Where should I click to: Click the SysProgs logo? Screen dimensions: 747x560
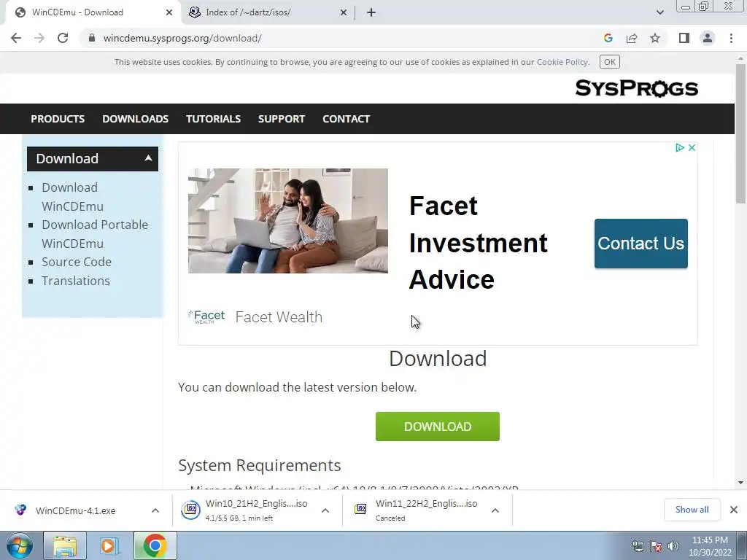tap(636, 88)
